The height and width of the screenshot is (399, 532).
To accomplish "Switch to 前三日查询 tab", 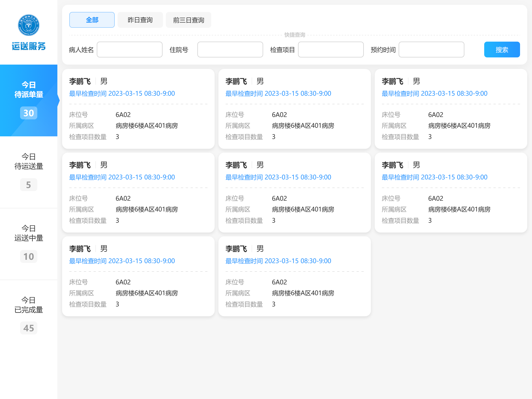I will (x=189, y=20).
